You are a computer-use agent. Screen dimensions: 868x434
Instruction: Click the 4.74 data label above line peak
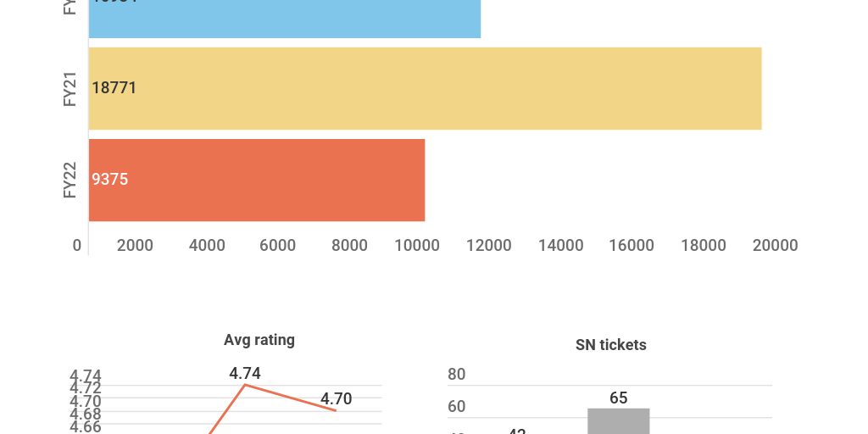(x=245, y=373)
